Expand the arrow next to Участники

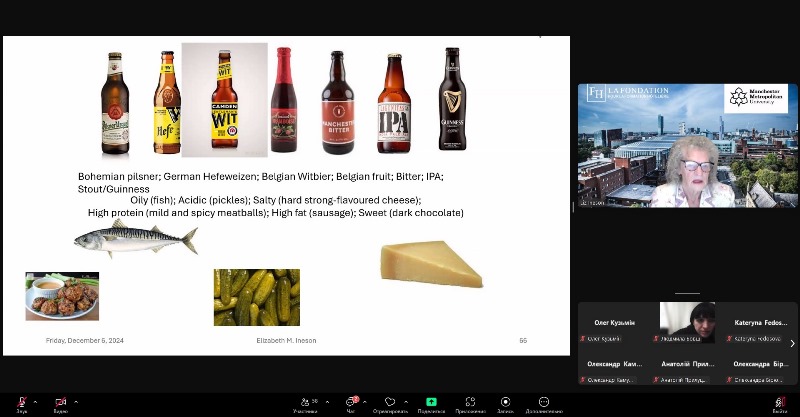[327, 402]
